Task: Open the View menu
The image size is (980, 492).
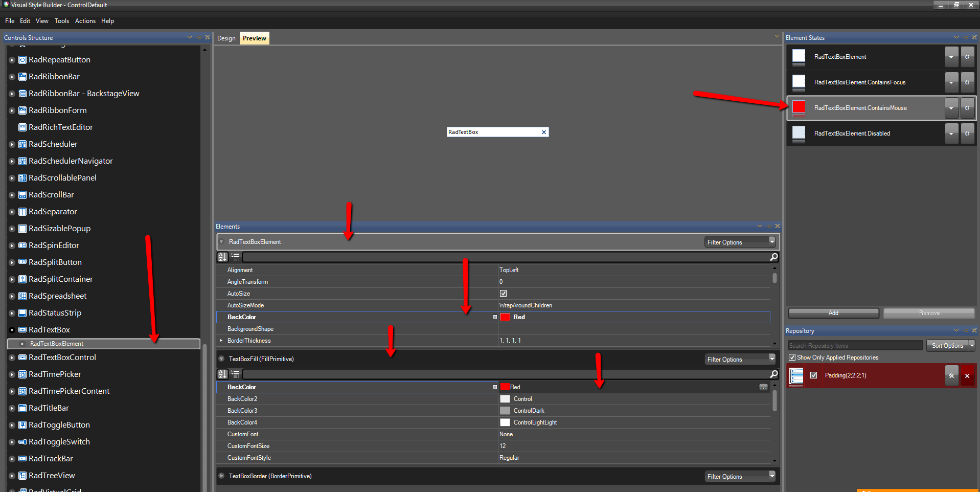Action: [x=42, y=21]
